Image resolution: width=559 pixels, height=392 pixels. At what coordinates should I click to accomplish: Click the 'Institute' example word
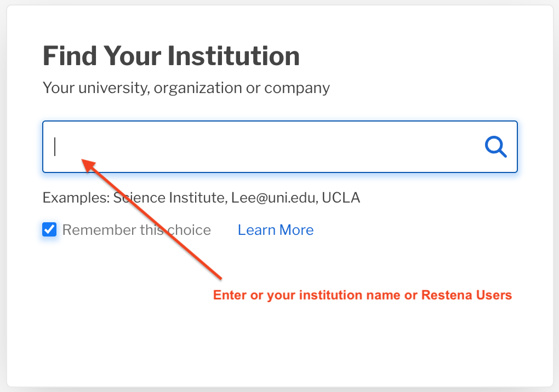(x=198, y=198)
